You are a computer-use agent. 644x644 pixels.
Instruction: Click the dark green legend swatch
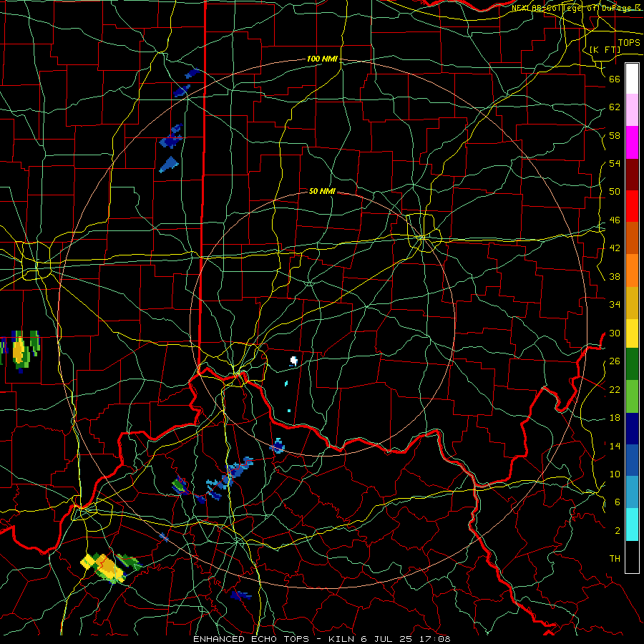[x=632, y=364]
